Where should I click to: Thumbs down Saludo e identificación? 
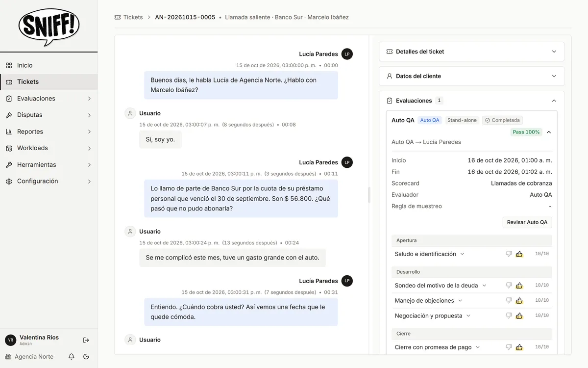click(x=509, y=254)
